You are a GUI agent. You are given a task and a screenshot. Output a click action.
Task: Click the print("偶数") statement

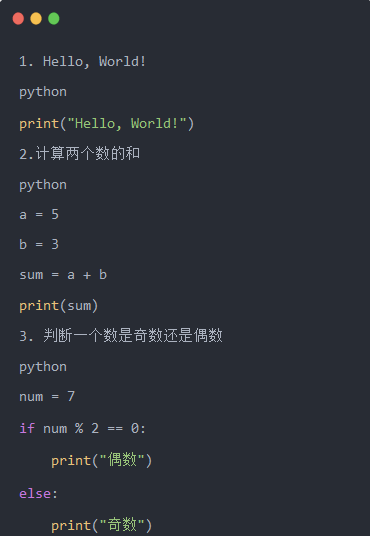[102, 460]
